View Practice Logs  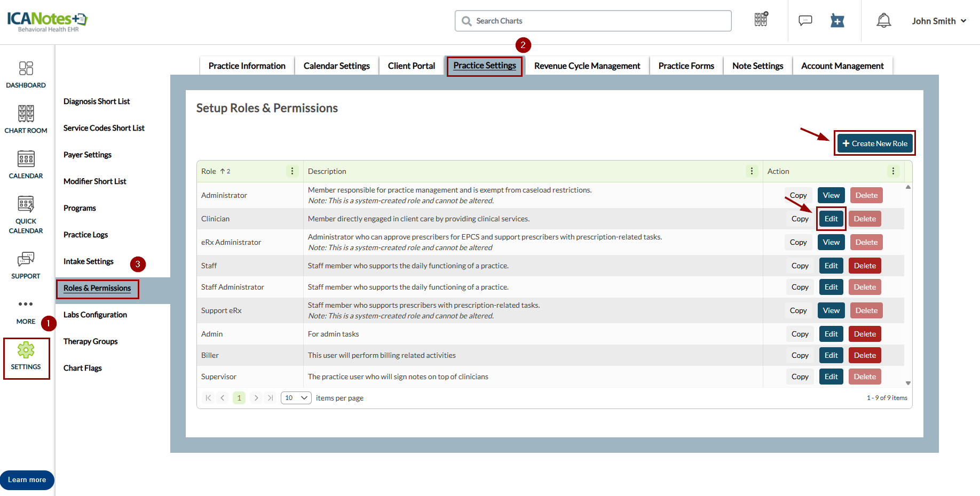(x=85, y=235)
